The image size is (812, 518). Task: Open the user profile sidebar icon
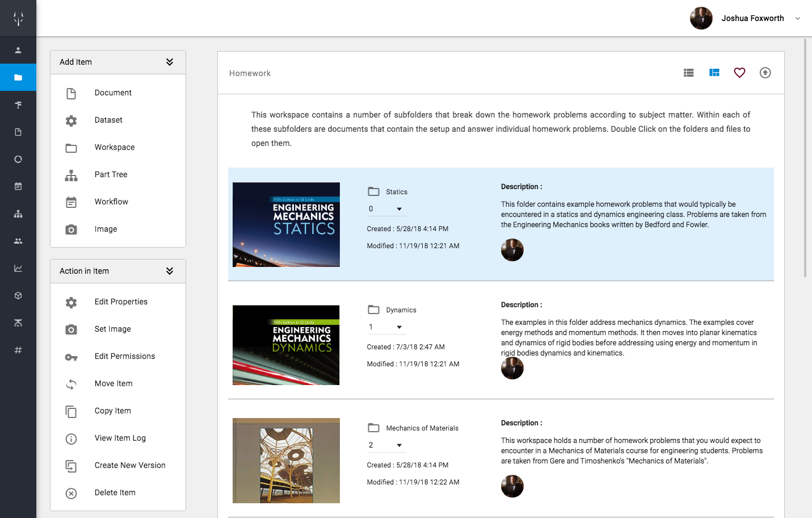(18, 50)
